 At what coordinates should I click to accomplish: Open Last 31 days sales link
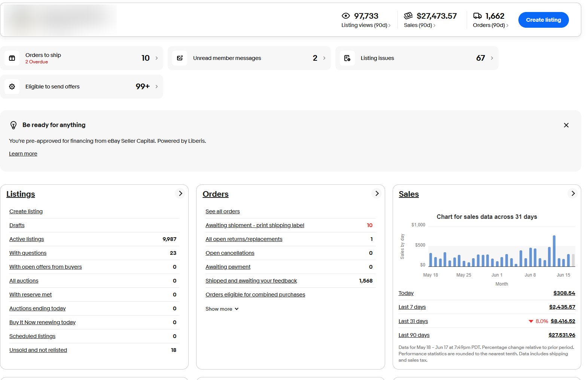pos(413,321)
